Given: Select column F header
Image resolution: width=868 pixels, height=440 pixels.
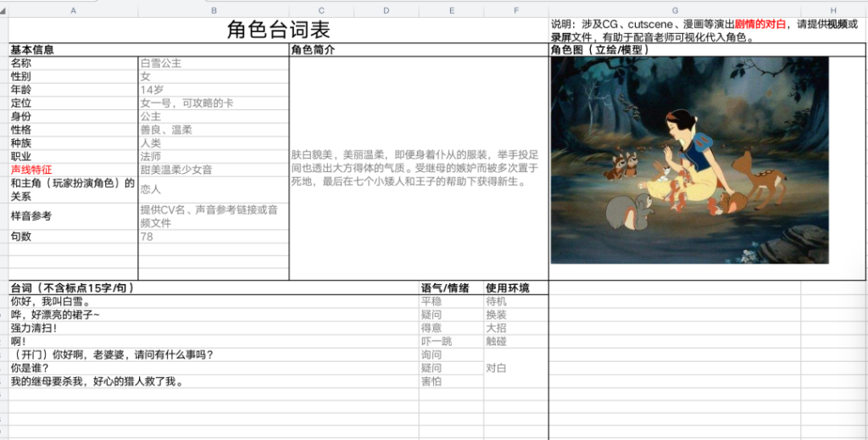Looking at the screenshot, I should coord(516,11).
